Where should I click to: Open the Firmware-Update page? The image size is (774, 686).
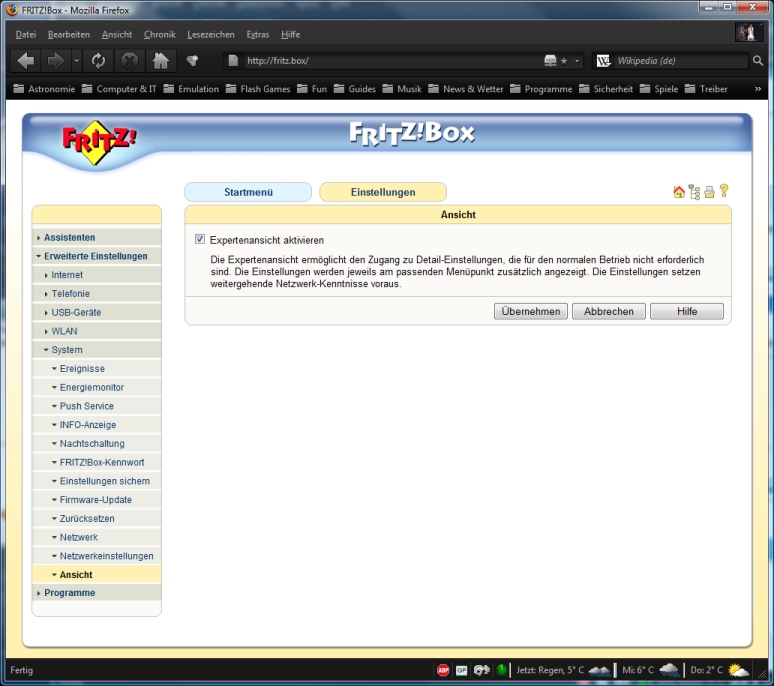click(x=97, y=500)
